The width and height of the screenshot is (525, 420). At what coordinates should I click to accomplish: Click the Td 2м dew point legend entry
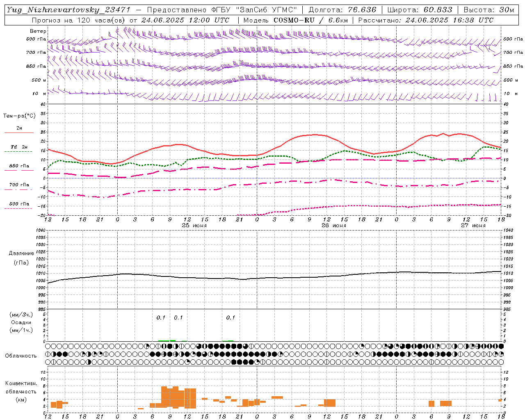click(19, 147)
